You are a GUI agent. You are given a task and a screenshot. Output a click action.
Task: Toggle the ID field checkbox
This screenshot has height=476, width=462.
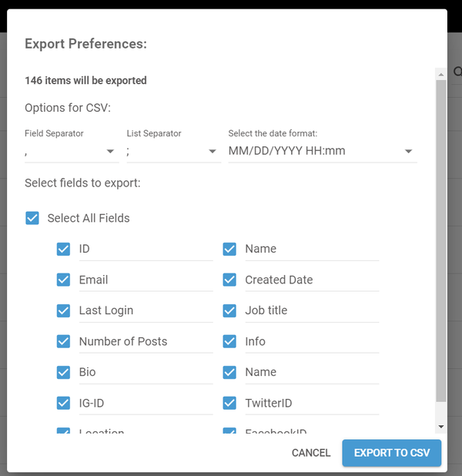63,249
